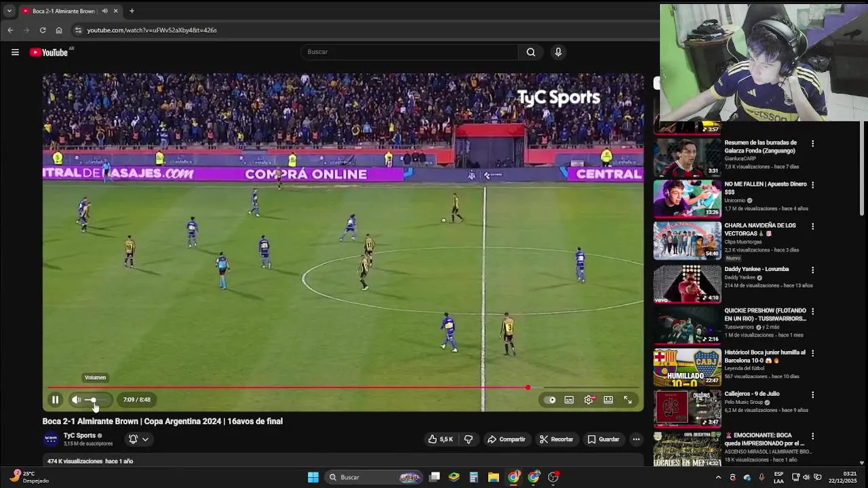The image size is (868, 488).
Task: Open the browser home page button
Action: (59, 30)
